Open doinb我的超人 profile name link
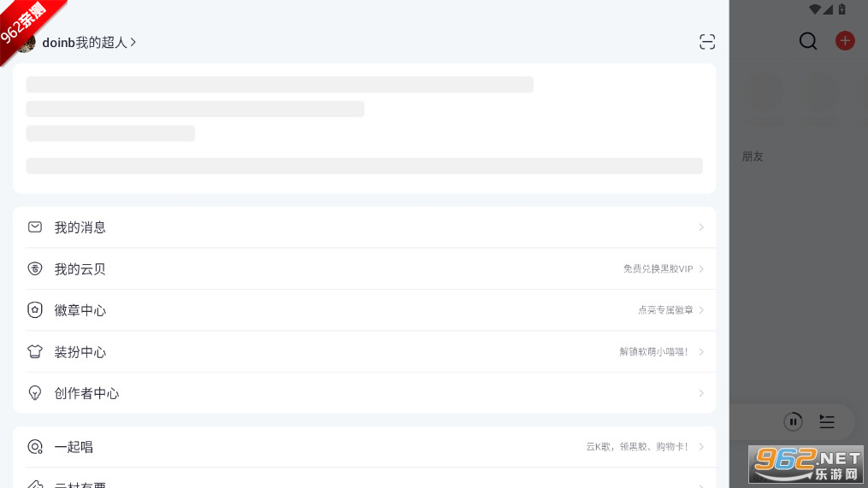Screen dimensions: 868x488 tap(85, 43)
